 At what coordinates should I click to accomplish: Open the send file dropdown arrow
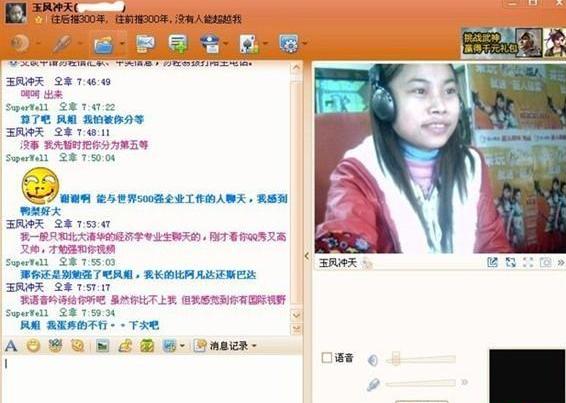(122, 44)
